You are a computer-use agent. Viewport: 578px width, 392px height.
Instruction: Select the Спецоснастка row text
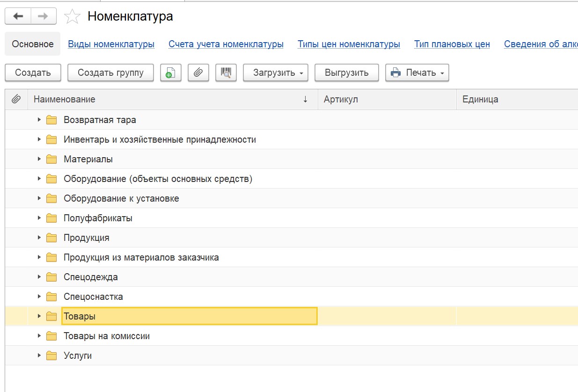click(93, 297)
